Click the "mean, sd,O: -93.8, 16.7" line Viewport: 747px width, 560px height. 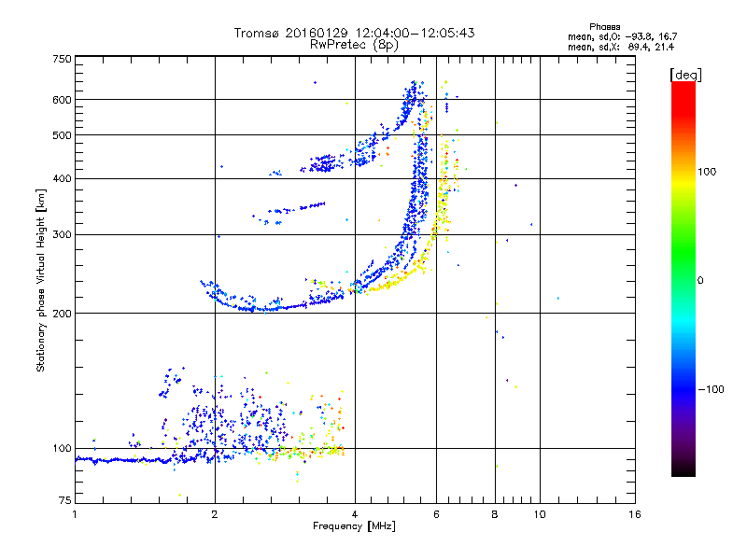(x=622, y=36)
